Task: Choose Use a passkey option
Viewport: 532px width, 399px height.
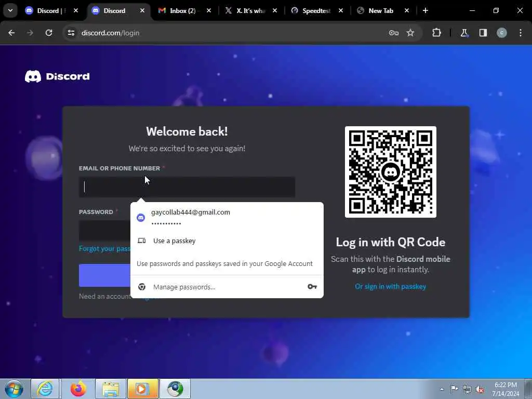Action: 227,241
